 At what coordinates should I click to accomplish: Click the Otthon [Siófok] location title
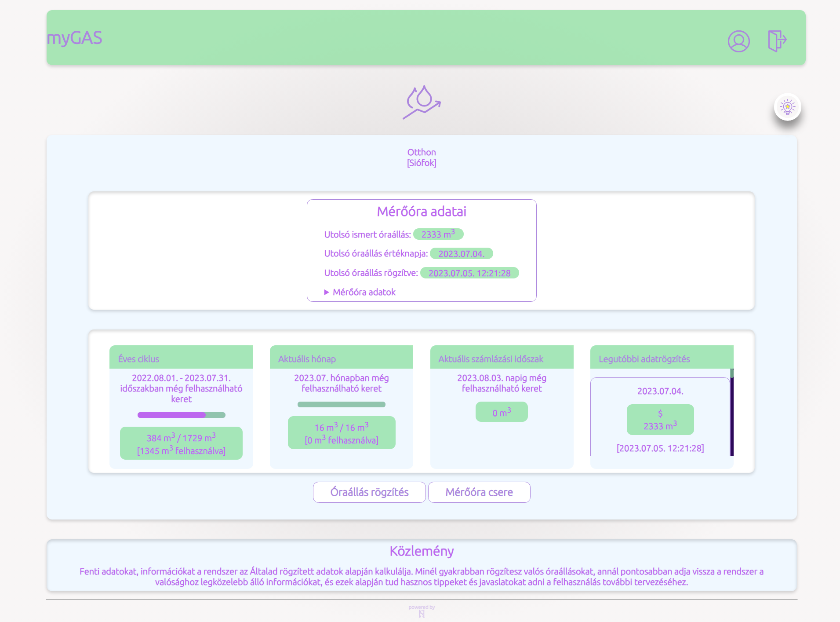(422, 157)
